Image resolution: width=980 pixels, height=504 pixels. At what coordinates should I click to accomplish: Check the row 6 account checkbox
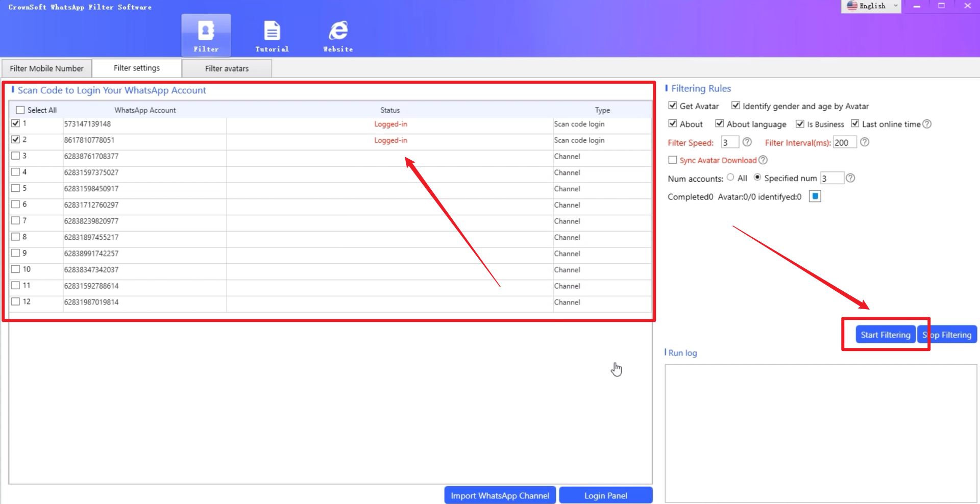tap(15, 205)
